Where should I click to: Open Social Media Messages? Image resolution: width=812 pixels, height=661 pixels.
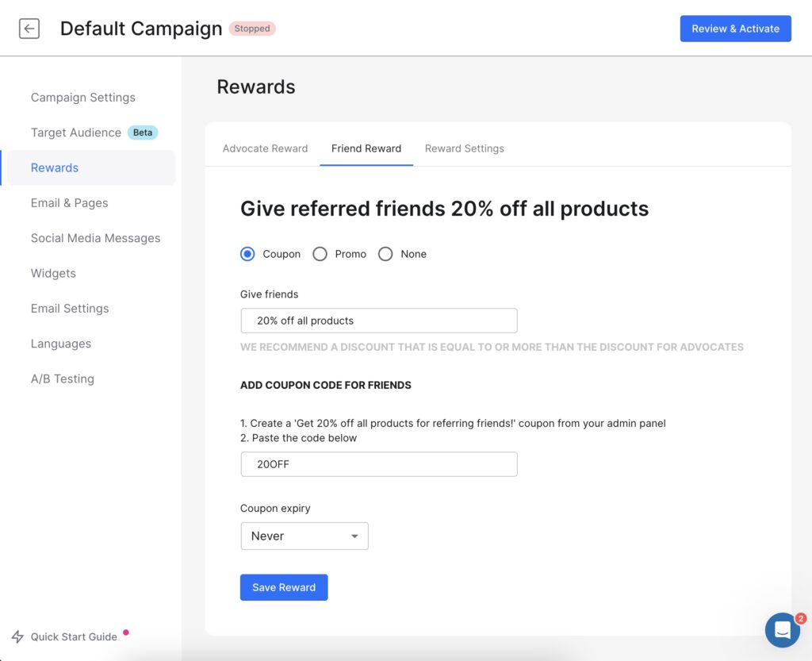[95, 237]
